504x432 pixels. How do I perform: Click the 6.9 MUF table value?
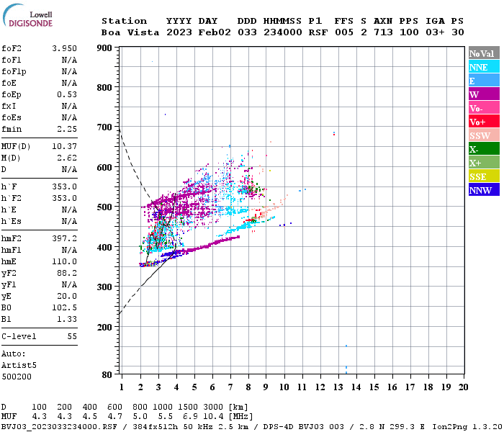[190, 417]
